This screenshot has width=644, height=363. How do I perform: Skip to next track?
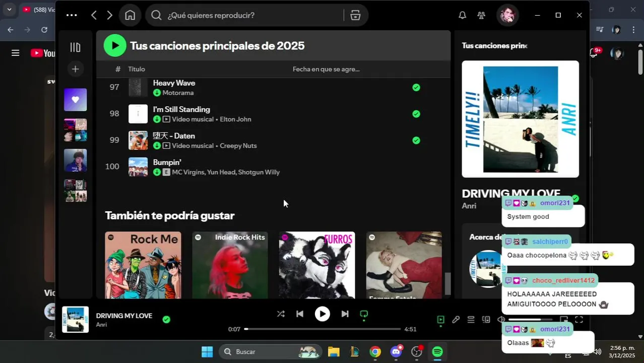[x=345, y=314]
